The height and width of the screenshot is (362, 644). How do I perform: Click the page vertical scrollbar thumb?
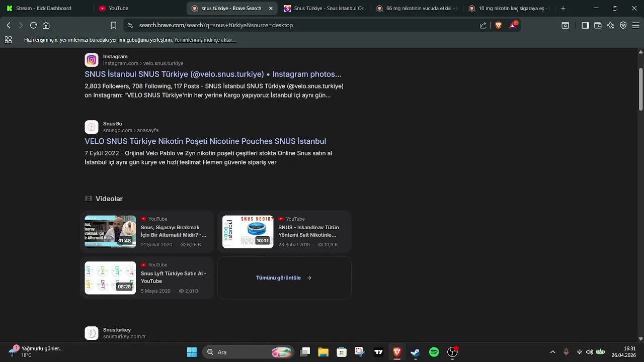coord(640,89)
